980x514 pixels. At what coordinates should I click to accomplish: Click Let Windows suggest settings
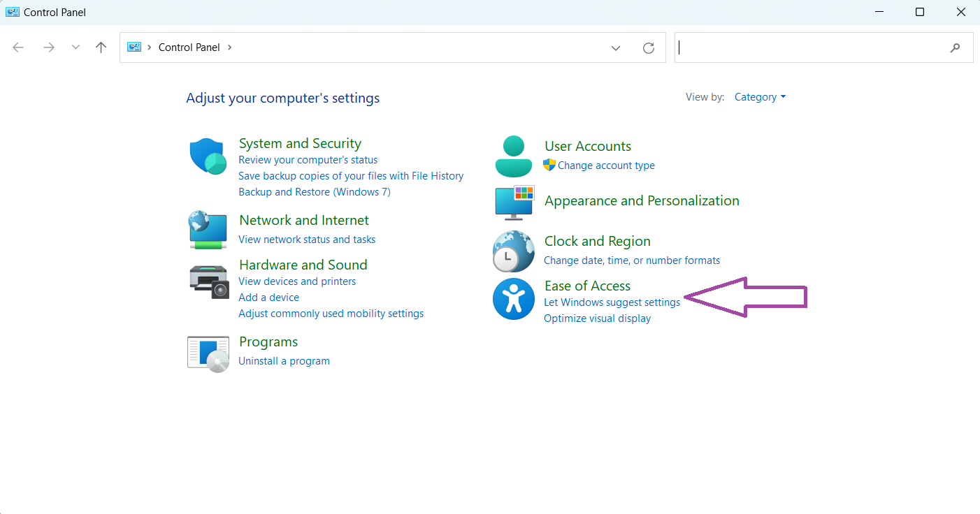[612, 302]
